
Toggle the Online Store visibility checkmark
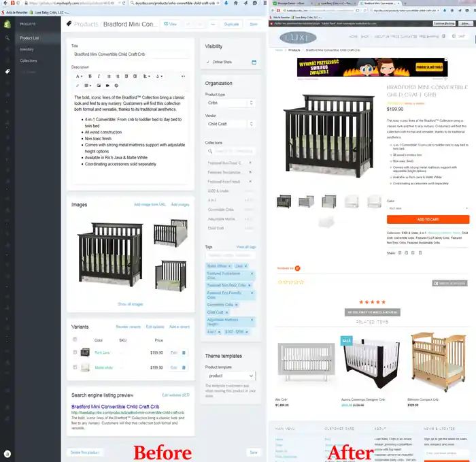[x=207, y=63]
